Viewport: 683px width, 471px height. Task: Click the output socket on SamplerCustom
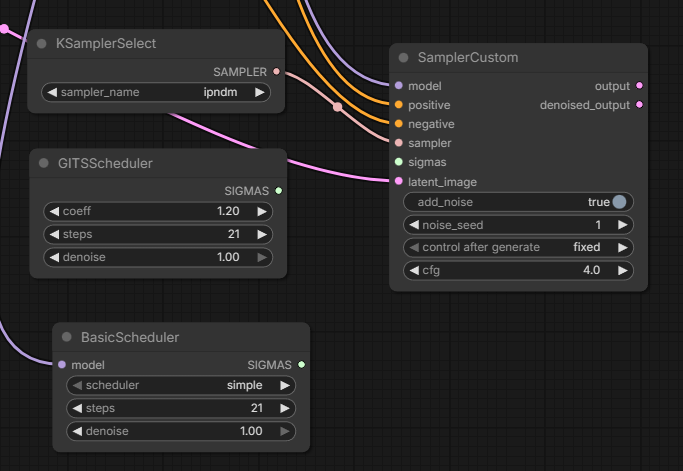pos(639,85)
